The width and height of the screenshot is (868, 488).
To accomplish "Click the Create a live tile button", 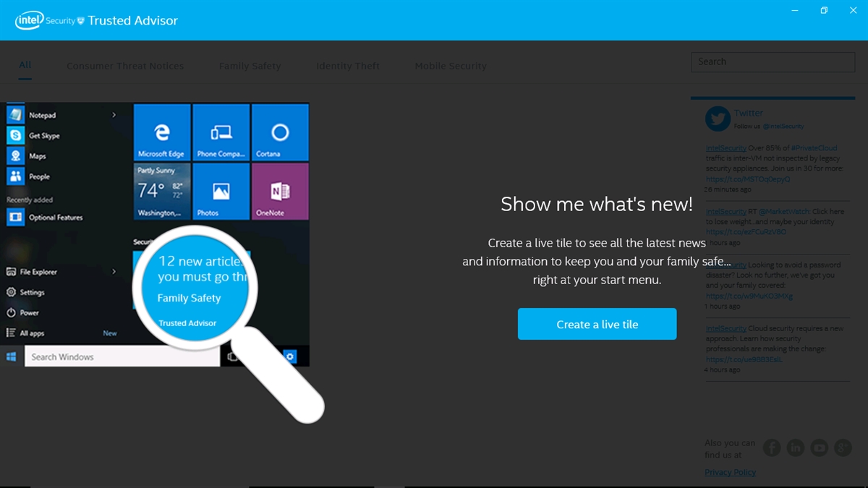I will click(597, 324).
